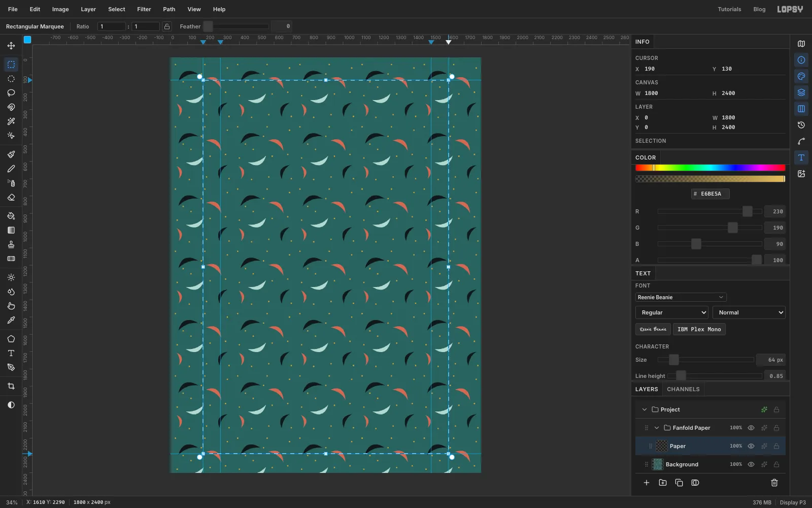This screenshot has height=508, width=812.
Task: Select the Text tool in toolbar
Action: click(11, 353)
